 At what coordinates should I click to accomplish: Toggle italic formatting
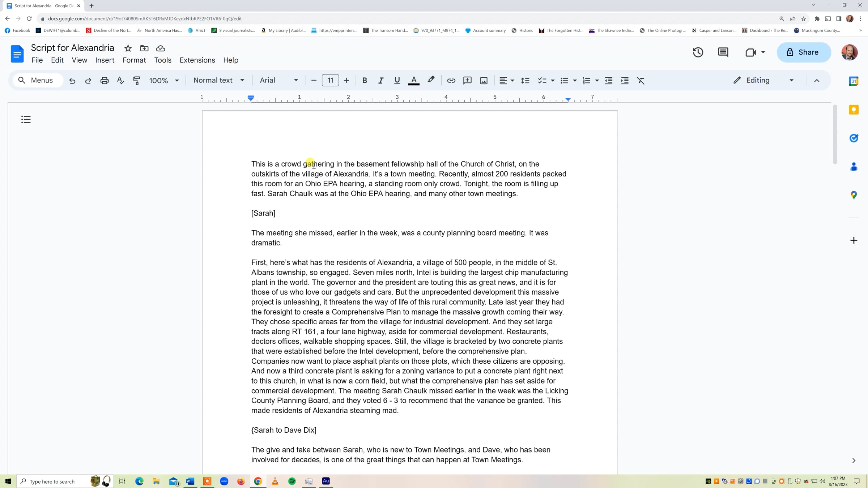coord(380,80)
